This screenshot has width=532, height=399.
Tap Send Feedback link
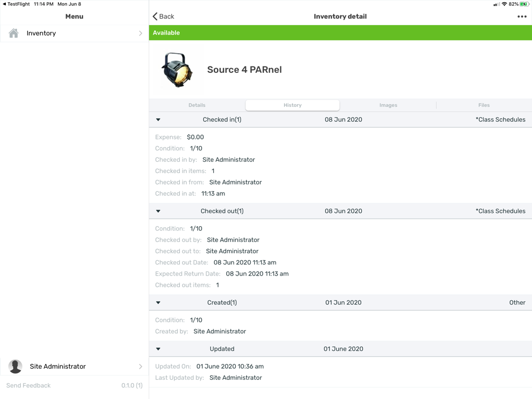tap(29, 385)
